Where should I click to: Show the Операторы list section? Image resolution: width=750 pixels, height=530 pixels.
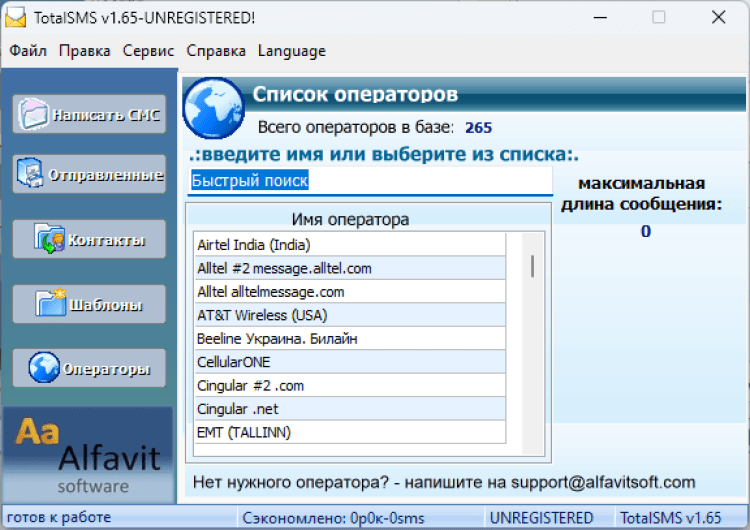pyautogui.click(x=89, y=368)
